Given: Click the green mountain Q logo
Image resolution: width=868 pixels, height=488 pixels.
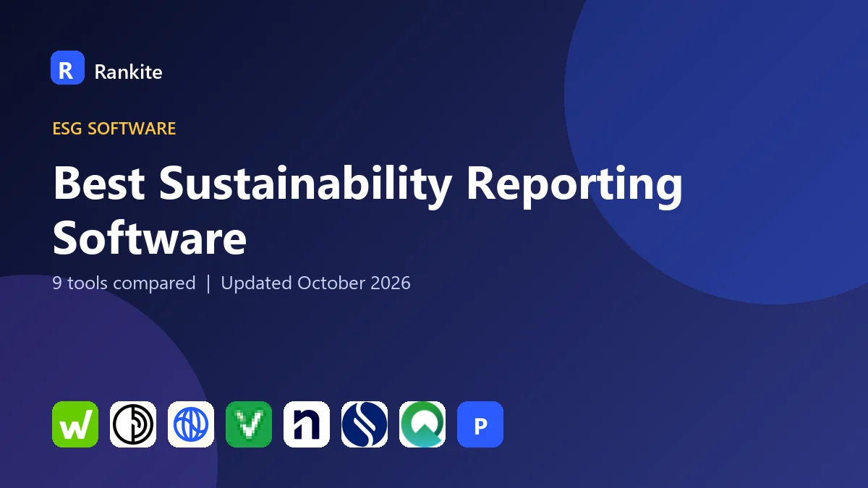Looking at the screenshot, I should pos(422,424).
